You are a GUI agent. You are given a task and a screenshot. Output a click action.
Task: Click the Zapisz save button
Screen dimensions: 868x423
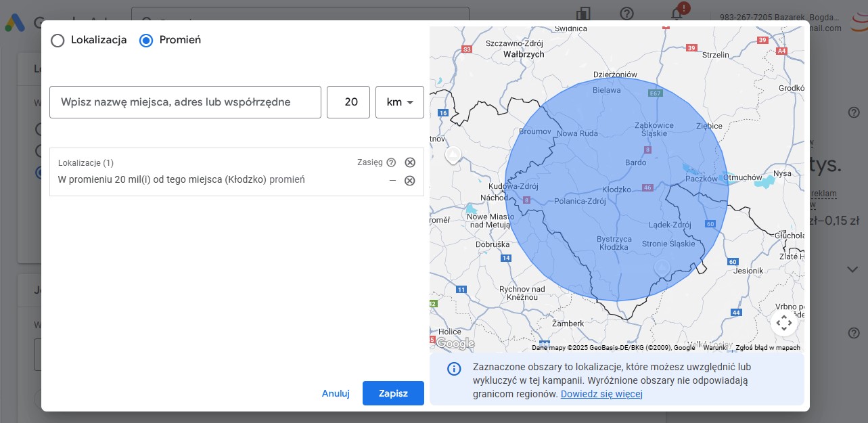(393, 393)
